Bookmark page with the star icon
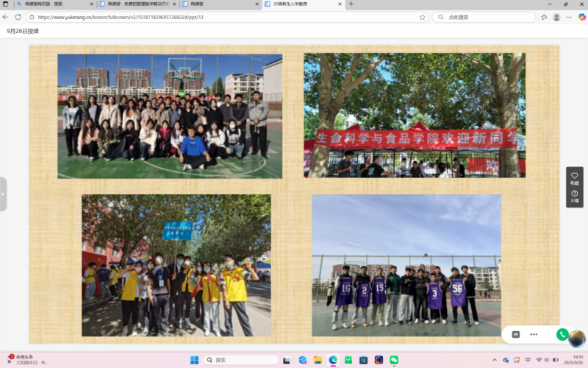 tap(423, 17)
